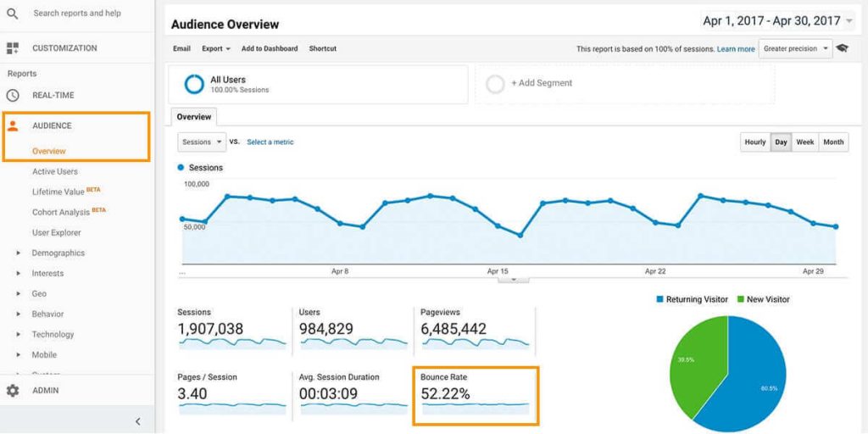Click the Learn more link
Image resolution: width=868 pixels, height=434 pixels.
(x=735, y=49)
